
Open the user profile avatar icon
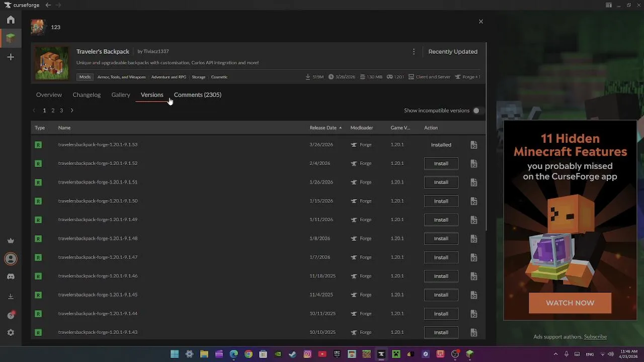coord(11,258)
